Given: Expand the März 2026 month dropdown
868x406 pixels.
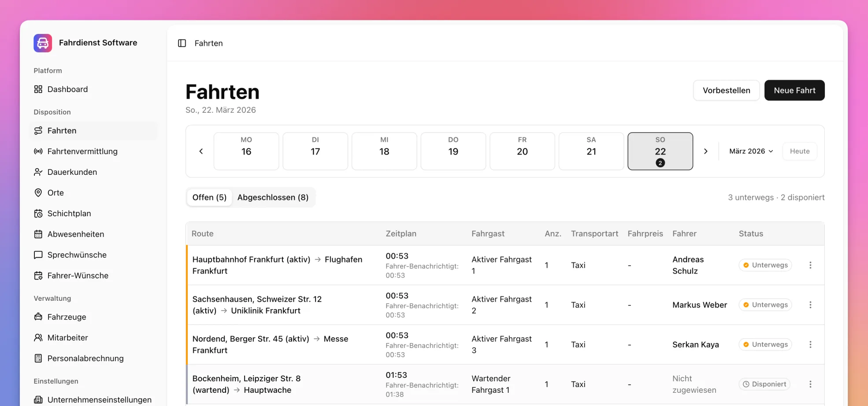Looking at the screenshot, I should tap(751, 151).
